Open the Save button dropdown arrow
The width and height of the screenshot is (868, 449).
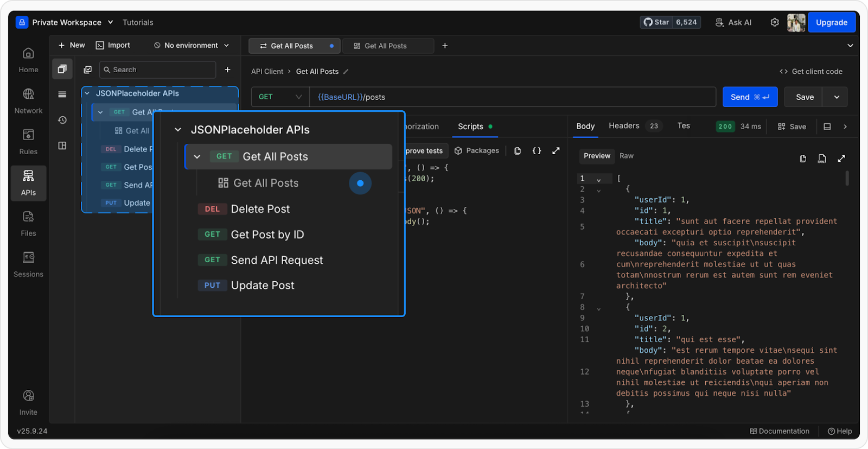click(837, 97)
